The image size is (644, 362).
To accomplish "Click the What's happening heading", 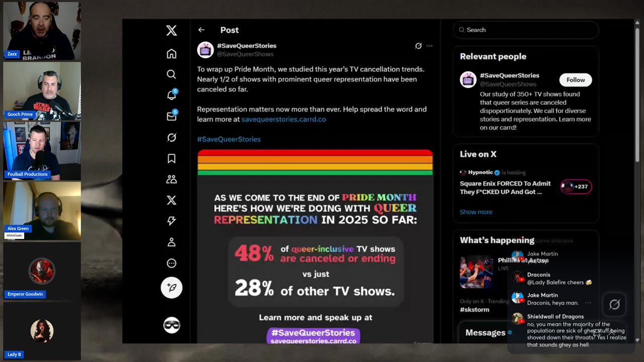I will [x=497, y=240].
